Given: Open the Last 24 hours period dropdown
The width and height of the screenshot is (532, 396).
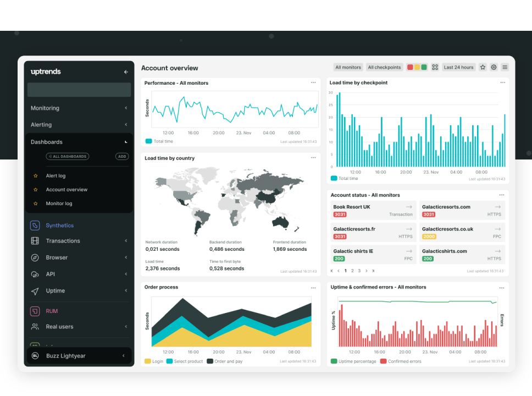Looking at the screenshot, I should [458, 68].
